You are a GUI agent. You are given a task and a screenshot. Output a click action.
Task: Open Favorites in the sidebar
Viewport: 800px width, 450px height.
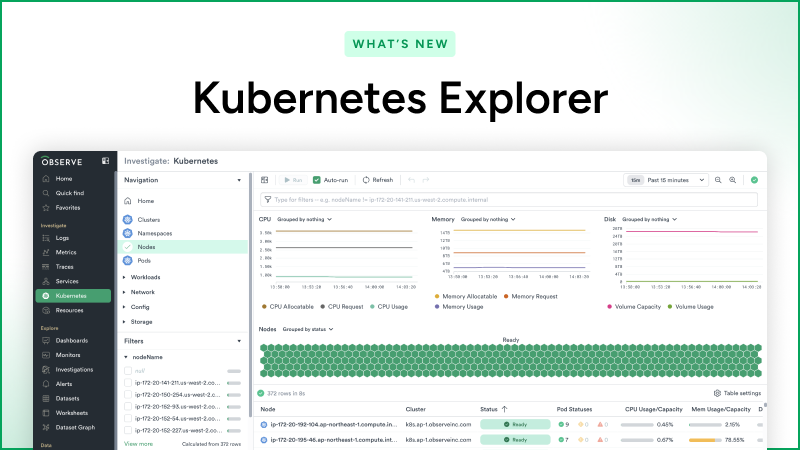click(67, 208)
